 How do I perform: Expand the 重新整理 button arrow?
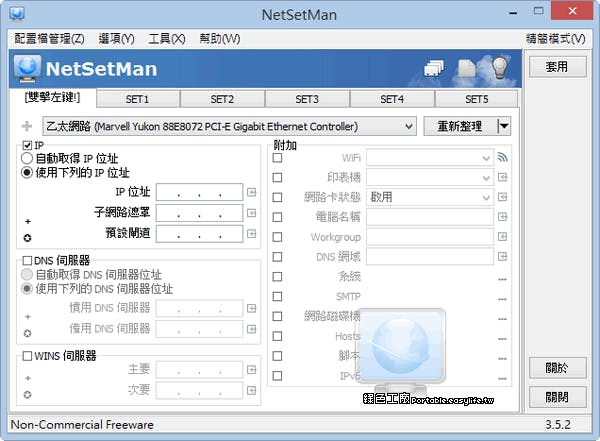tap(504, 126)
